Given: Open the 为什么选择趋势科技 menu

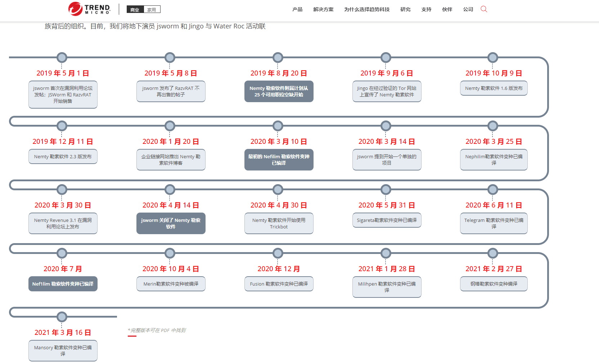Looking at the screenshot, I should tap(367, 9).
